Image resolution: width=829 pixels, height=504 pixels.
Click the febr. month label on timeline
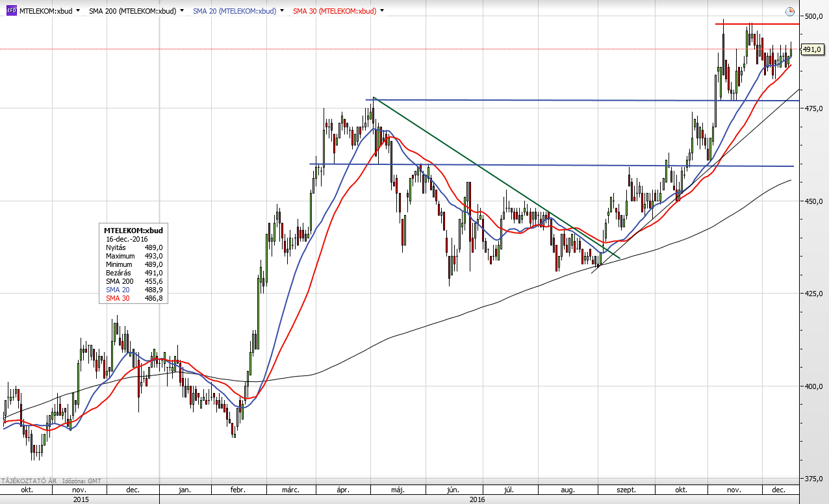pyautogui.click(x=239, y=490)
